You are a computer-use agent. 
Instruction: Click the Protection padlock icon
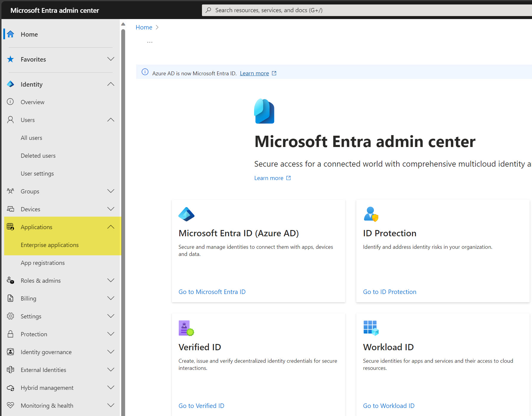(10, 334)
